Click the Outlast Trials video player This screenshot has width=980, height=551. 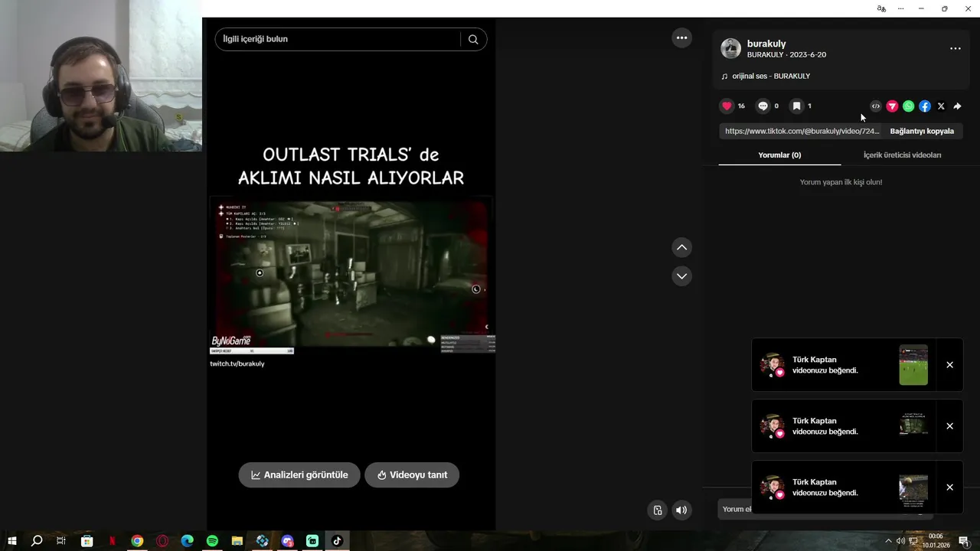click(351, 274)
